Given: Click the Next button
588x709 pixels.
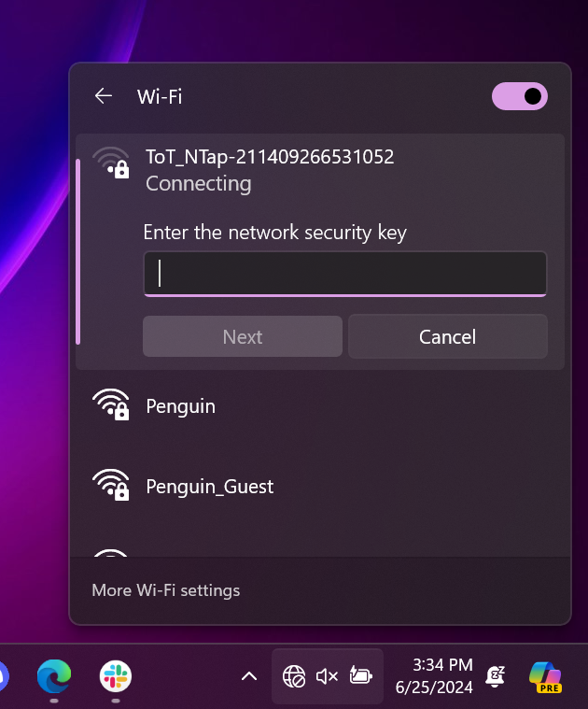Looking at the screenshot, I should [x=243, y=337].
